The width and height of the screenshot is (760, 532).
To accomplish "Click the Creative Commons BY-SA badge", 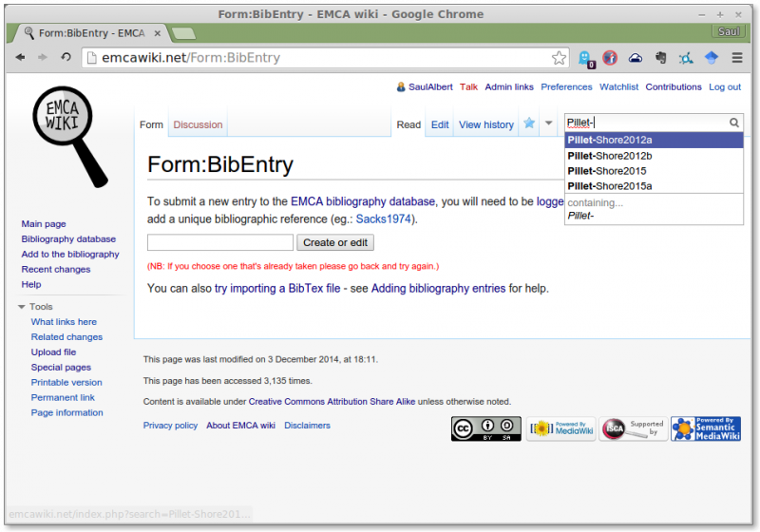I will pos(486,428).
